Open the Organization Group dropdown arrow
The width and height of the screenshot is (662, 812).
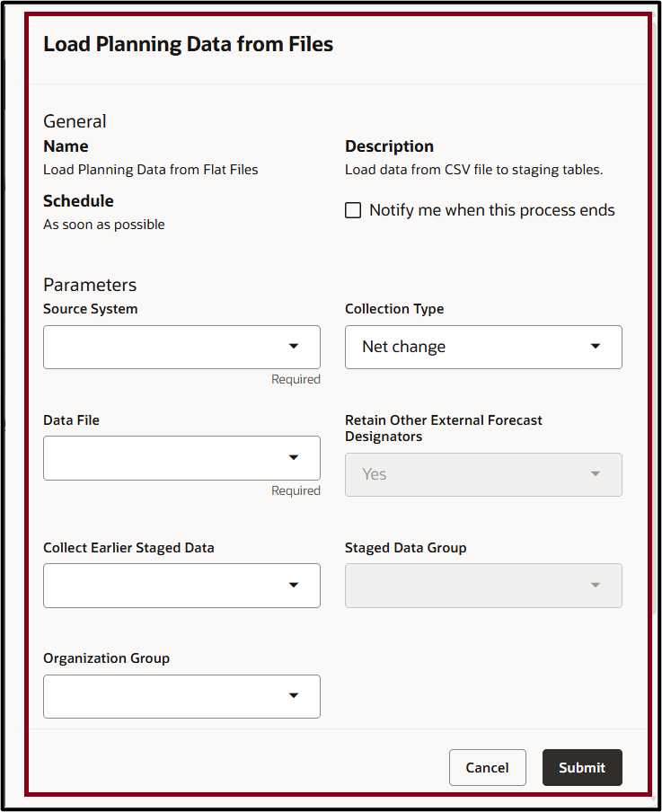(x=295, y=696)
